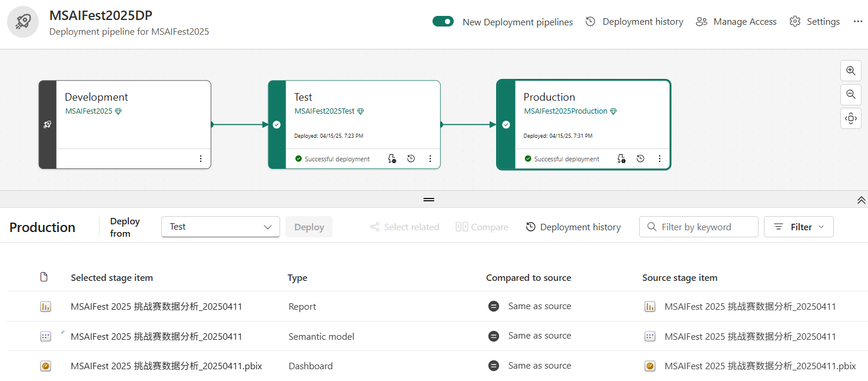Open the top-right more options ellipsis
Image resolution: width=868 pixels, height=381 pixels.
point(857,22)
